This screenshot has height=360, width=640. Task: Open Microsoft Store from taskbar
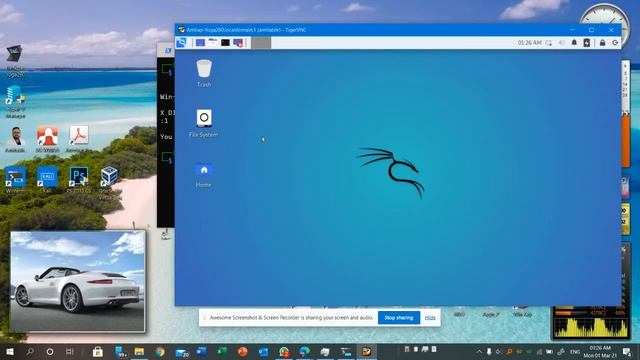[x=98, y=351]
